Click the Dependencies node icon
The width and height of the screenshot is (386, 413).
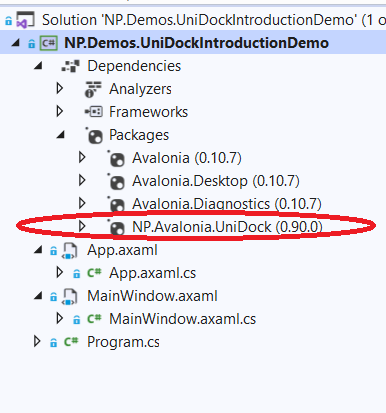coord(71,66)
